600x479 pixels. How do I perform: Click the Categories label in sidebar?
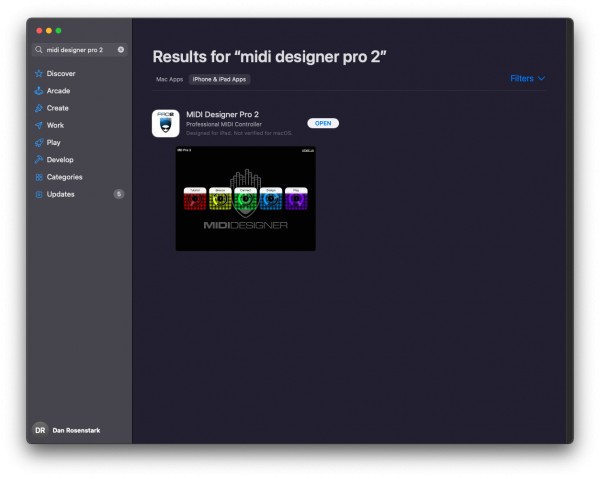64,177
